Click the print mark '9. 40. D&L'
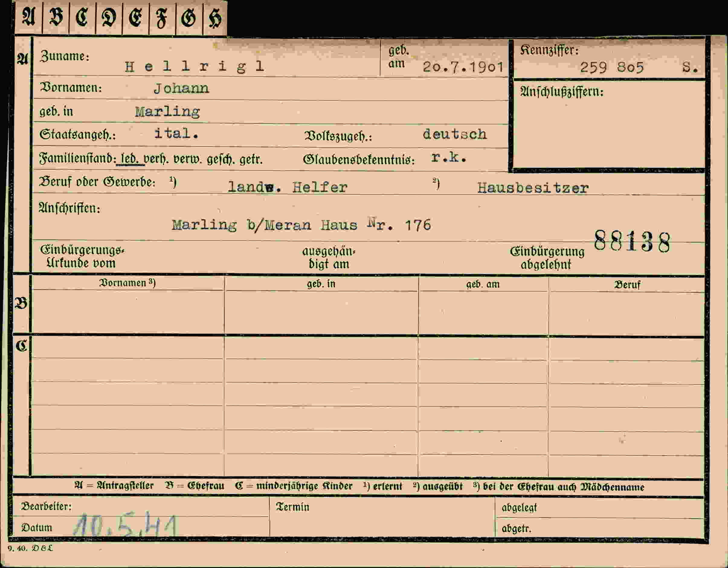The image size is (728, 568). coord(30,548)
